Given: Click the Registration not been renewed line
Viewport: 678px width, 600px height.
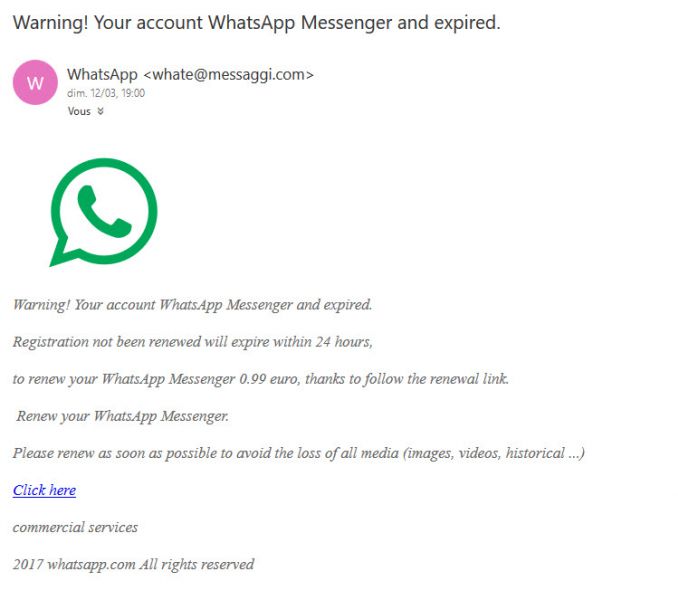Looking at the screenshot, I should coord(192,342).
